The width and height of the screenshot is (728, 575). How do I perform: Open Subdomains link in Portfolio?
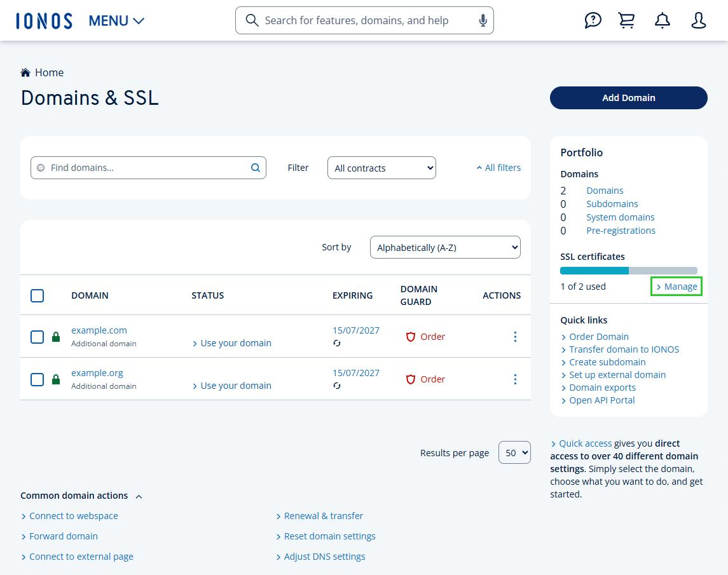coord(612,204)
